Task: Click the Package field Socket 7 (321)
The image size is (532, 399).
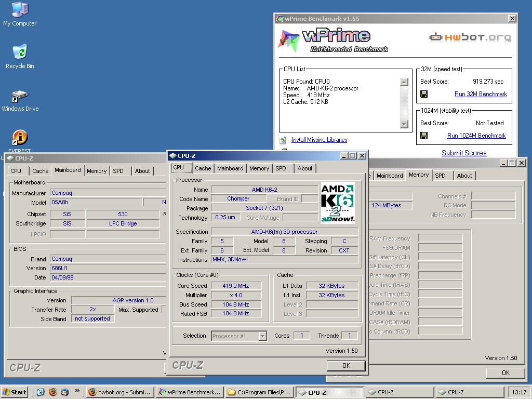Action: point(264,208)
